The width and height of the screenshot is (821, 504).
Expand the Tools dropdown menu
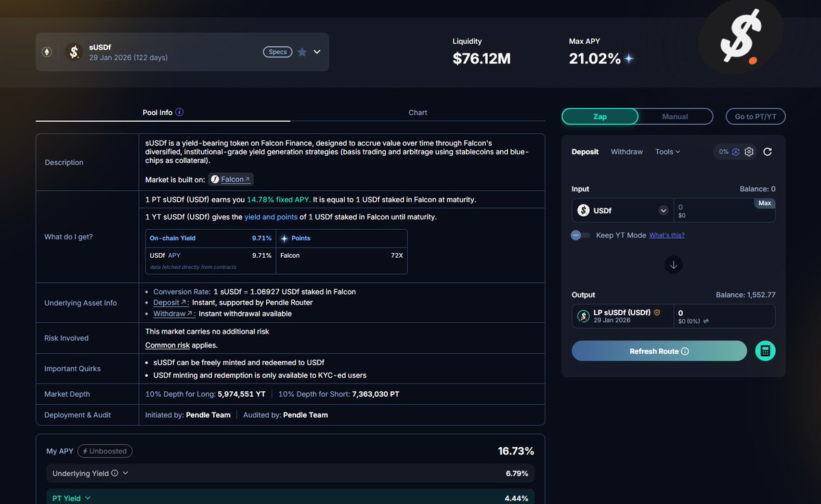(667, 152)
